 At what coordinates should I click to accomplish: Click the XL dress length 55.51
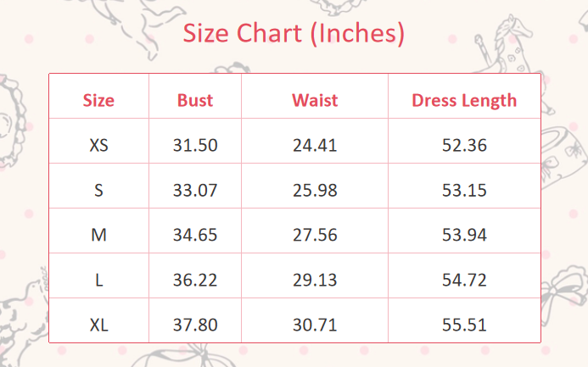(464, 325)
